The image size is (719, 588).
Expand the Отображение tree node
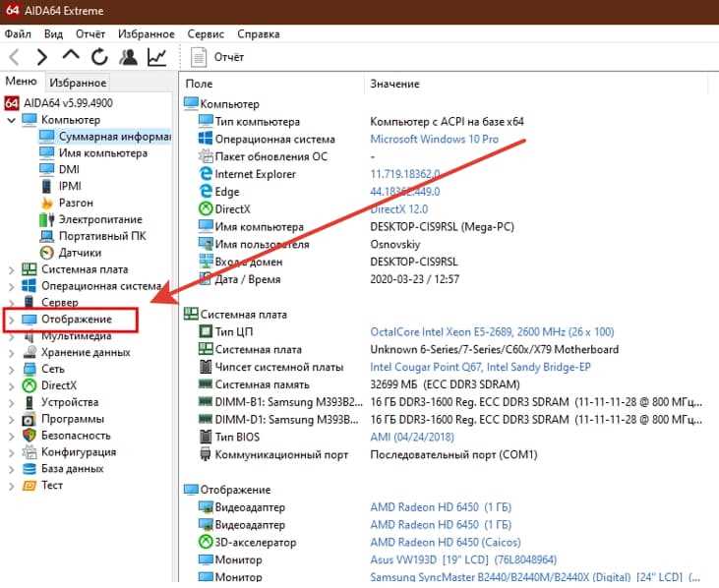12,320
